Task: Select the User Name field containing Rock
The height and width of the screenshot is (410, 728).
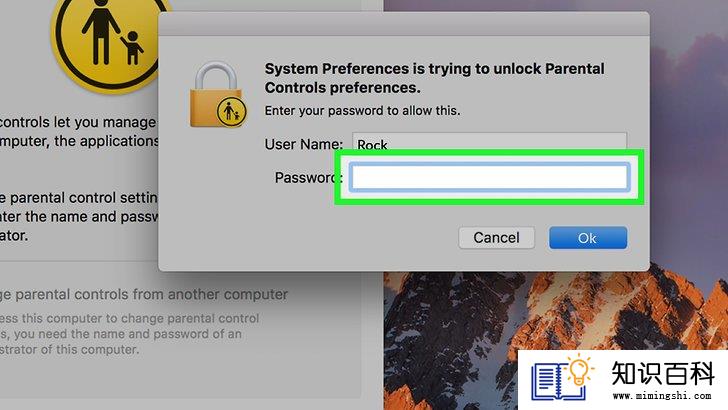Action: click(x=489, y=141)
